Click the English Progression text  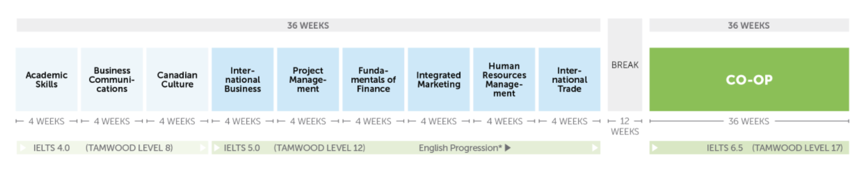pyautogui.click(x=460, y=148)
